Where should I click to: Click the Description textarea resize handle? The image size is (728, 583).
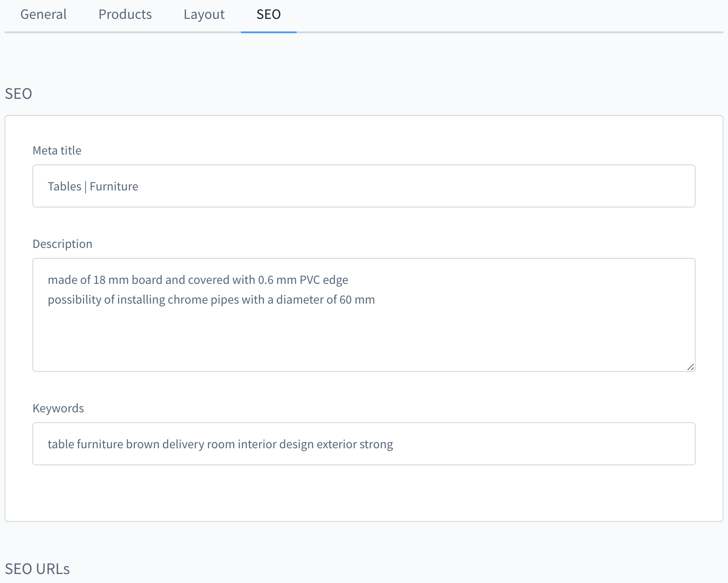691,367
